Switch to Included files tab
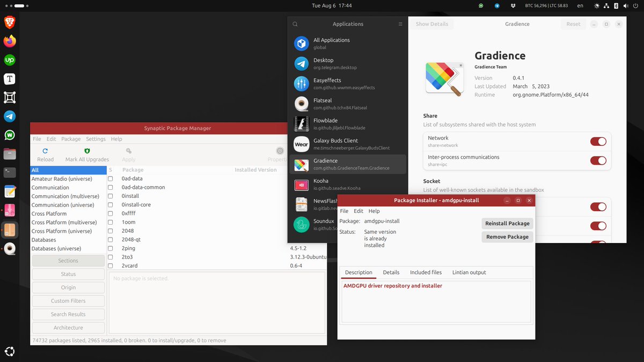Image resolution: width=644 pixels, height=362 pixels. (426, 272)
